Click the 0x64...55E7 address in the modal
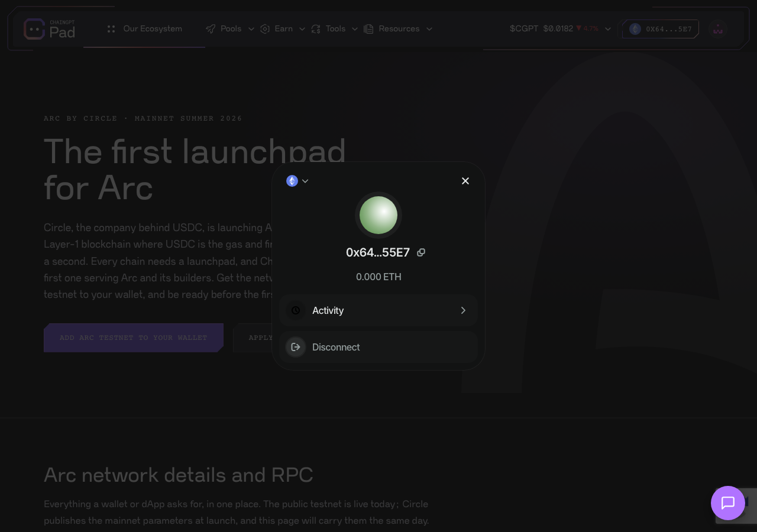Image resolution: width=757 pixels, height=532 pixels. click(378, 252)
